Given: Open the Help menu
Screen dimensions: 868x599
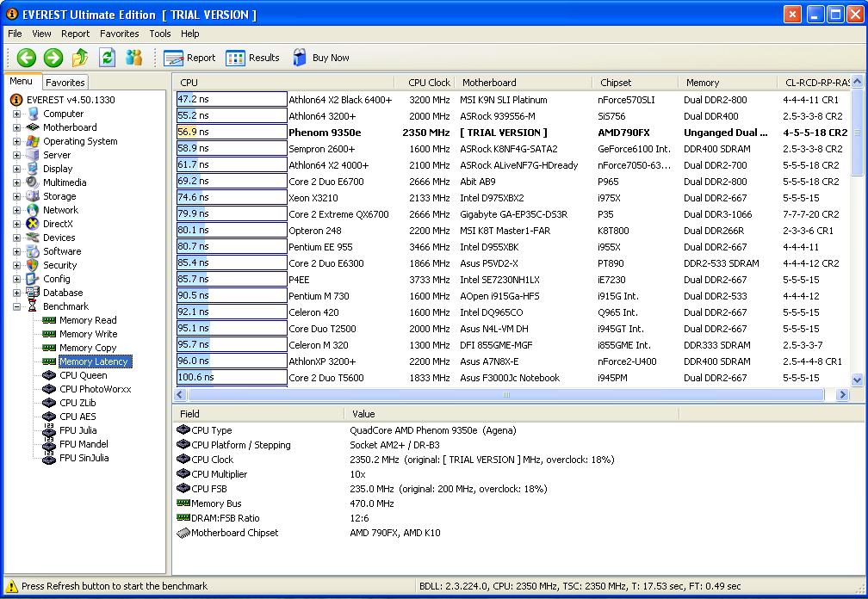Looking at the screenshot, I should click(189, 34).
